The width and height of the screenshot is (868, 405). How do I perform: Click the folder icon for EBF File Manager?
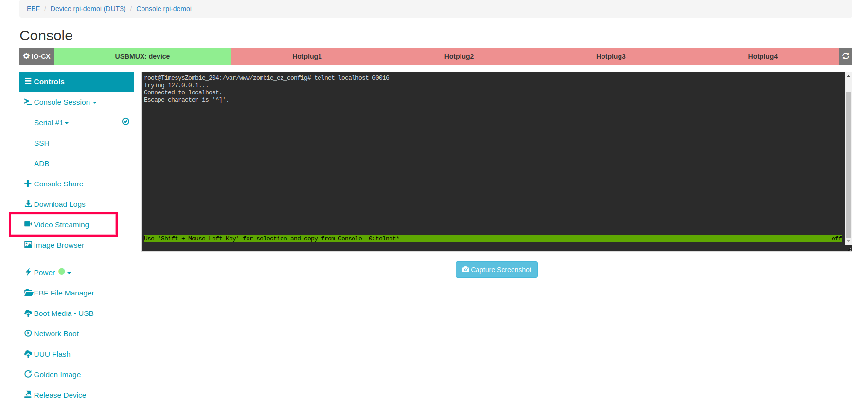[x=29, y=293]
